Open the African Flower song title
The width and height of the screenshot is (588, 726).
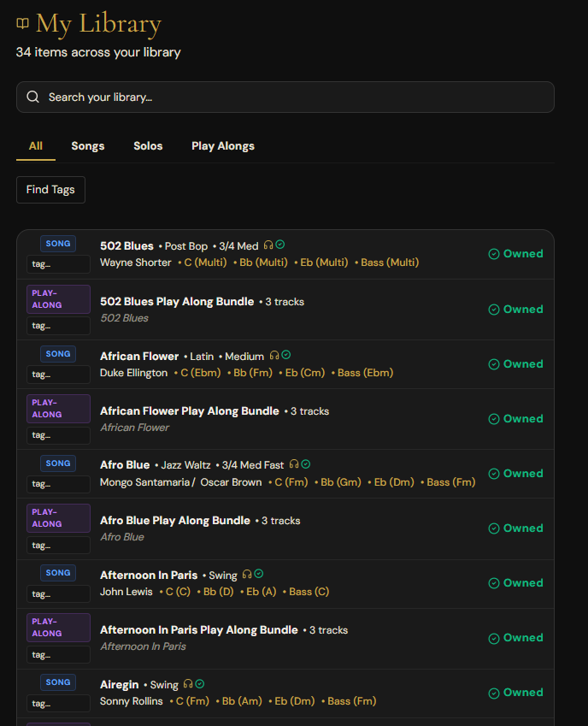[139, 356]
